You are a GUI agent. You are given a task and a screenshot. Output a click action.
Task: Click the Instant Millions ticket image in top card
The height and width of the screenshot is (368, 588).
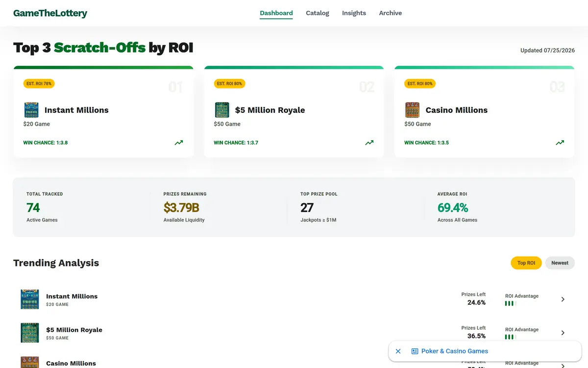[x=31, y=110]
